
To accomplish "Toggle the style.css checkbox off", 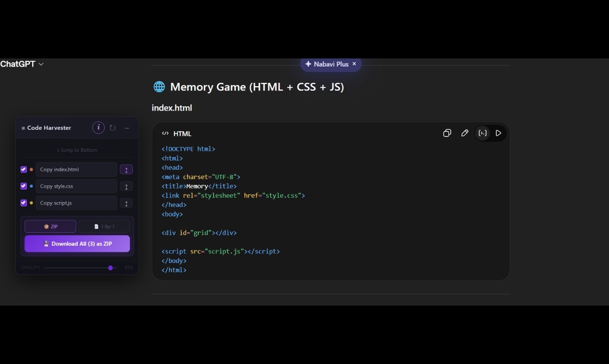I will (23, 186).
